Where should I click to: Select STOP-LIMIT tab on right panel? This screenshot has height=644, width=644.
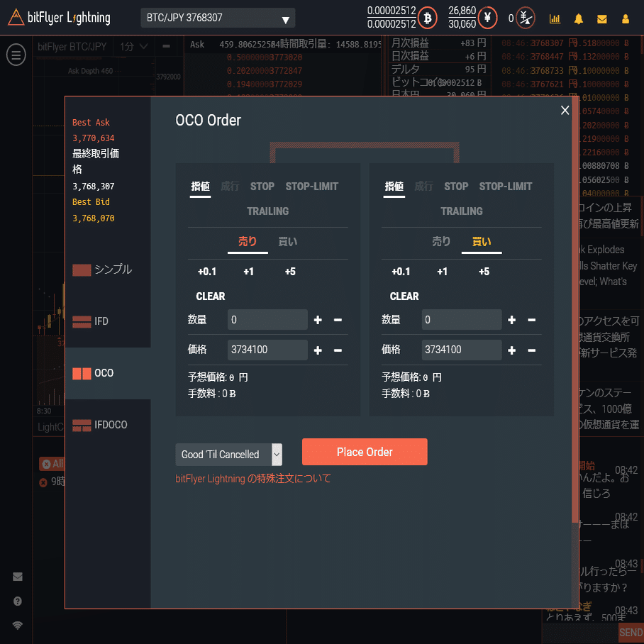pos(506,187)
